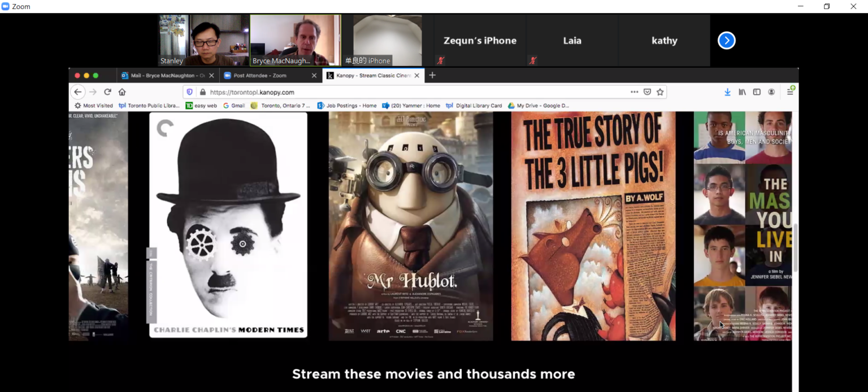Screen dimensions: 868x392
Task: Toggle the Firefox sidebar icon
Action: (x=757, y=92)
